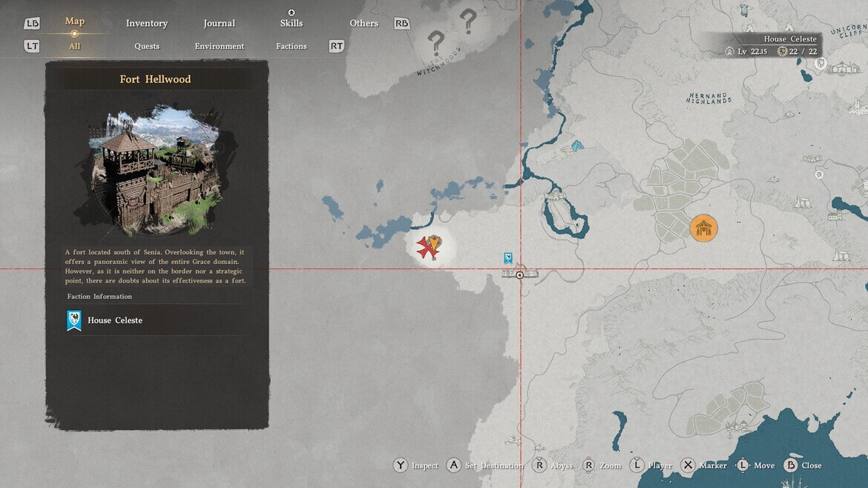Screen dimensions: 868x488
Task: Click the LT previous-filter button
Action: pos(32,46)
